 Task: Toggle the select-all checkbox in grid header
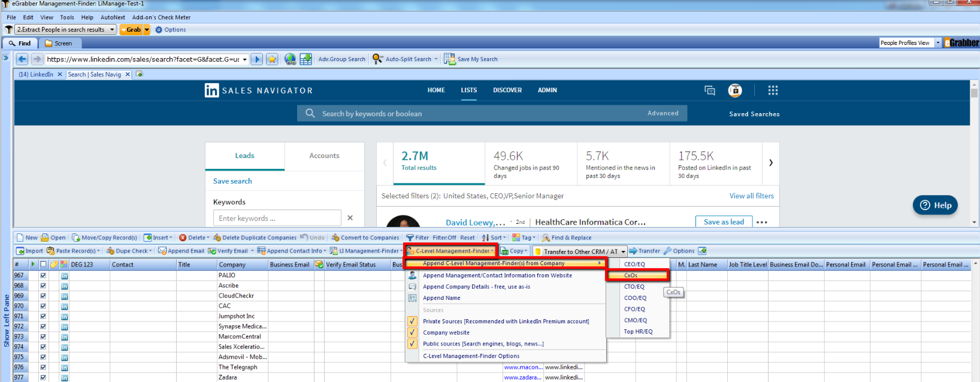43,265
